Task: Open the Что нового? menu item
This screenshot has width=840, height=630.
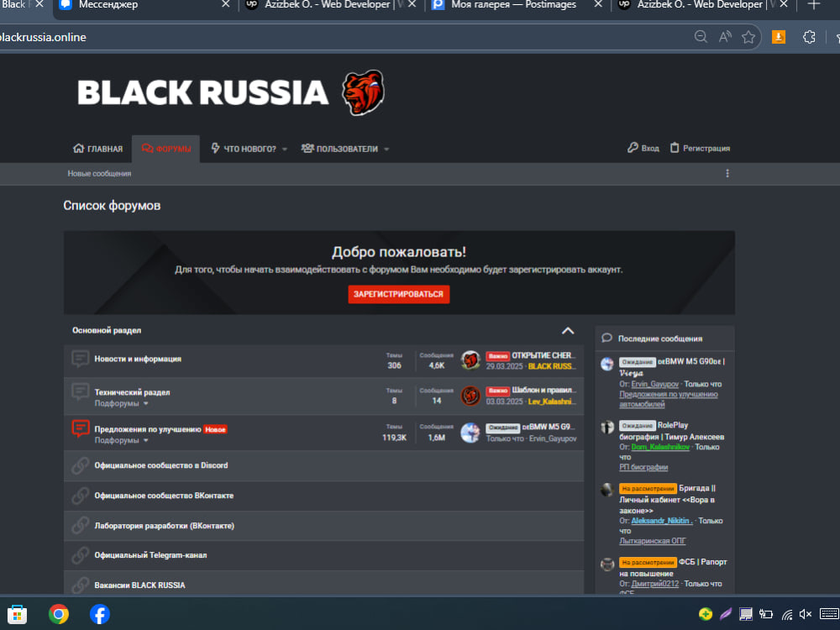Action: (x=244, y=149)
